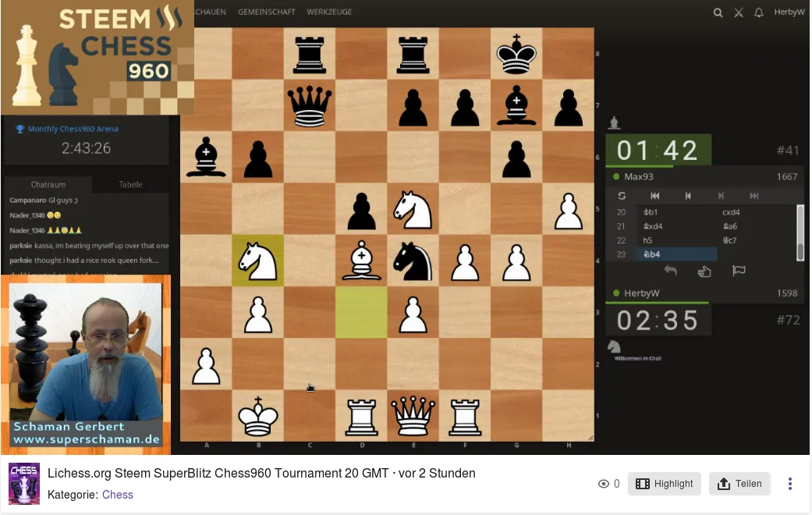Select the black rook on c8
The image size is (812, 515).
[x=310, y=53]
